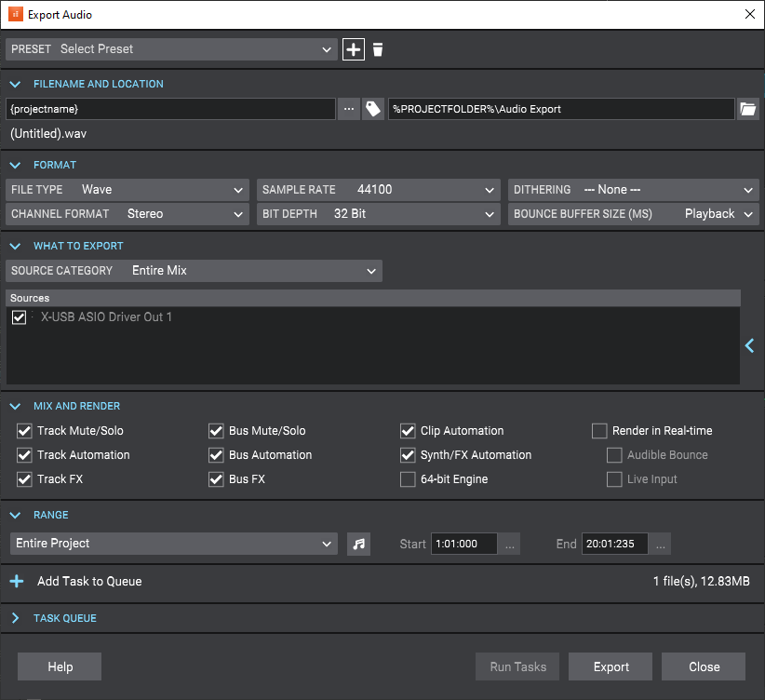Open Source Category Entire Mix dropdown
Viewport: 765px width, 700px height.
coord(194,271)
